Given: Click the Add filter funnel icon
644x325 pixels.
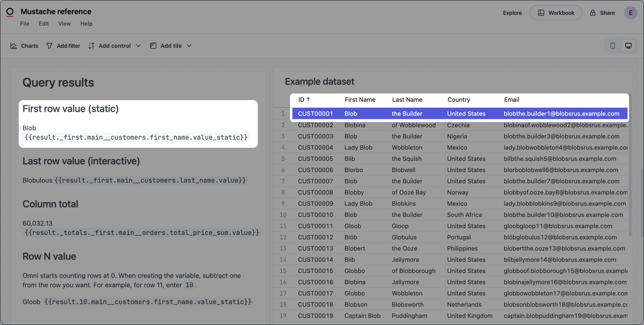Looking at the screenshot, I should click(50, 46).
